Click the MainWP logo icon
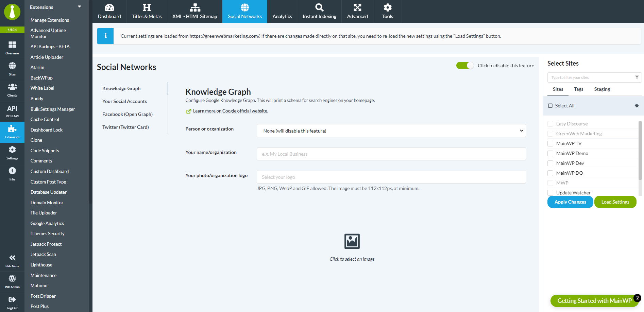Viewport: 644px width, 312px height. (12, 12)
